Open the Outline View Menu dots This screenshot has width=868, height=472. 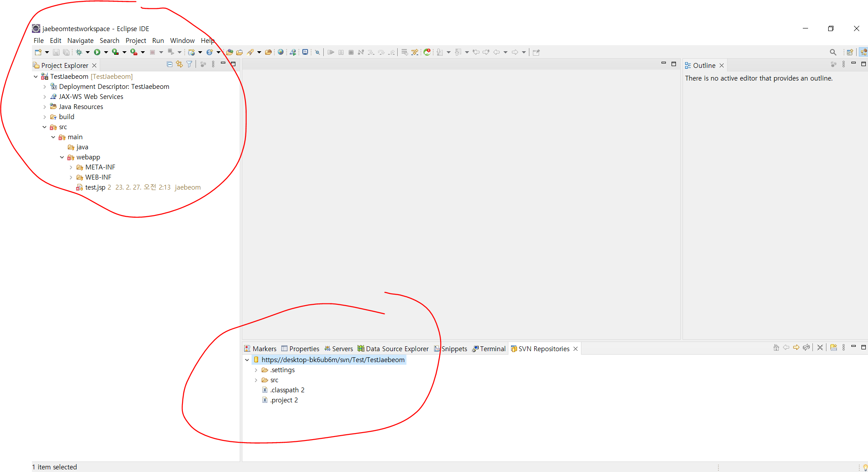843,64
